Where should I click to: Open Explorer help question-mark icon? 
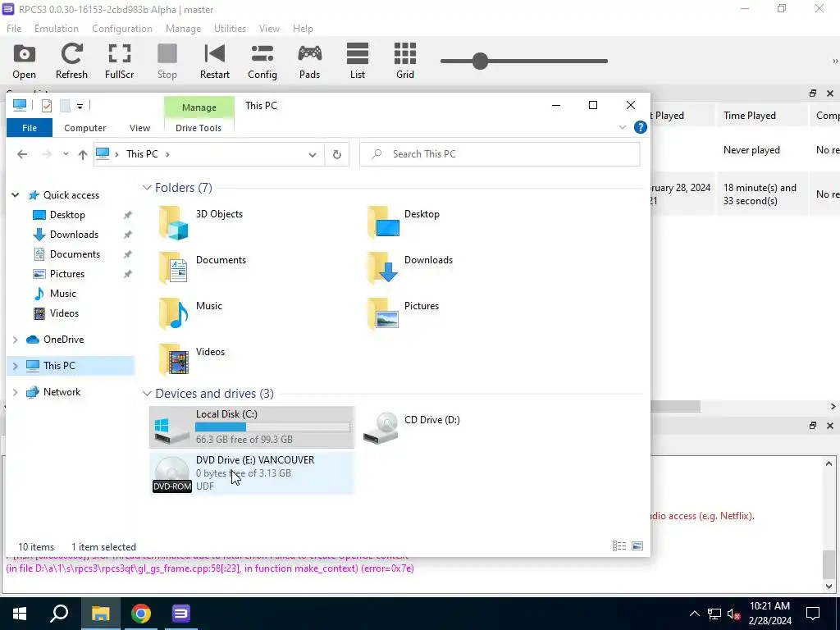[x=640, y=127]
